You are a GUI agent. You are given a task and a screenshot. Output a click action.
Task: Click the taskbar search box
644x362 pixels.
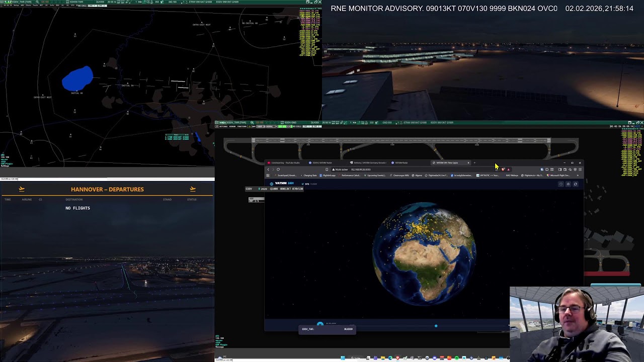coord(356,358)
